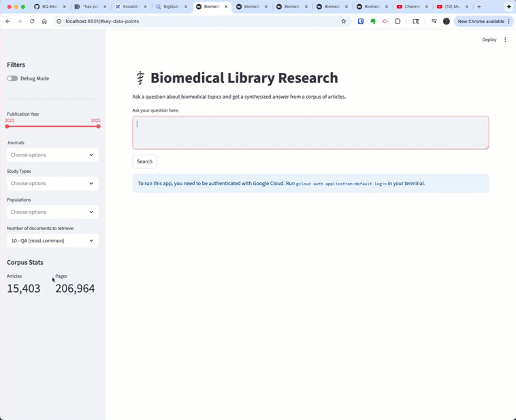This screenshot has width=516, height=420.
Task: Switch to the YouTube Channel tab
Action: pos(412,7)
